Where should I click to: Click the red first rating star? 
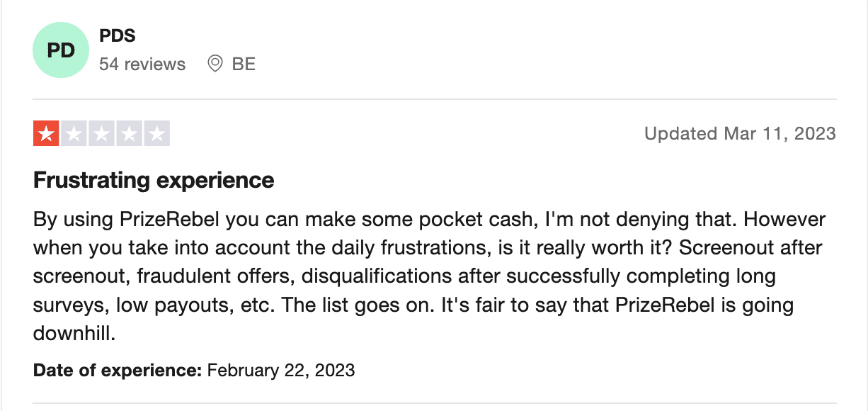click(x=46, y=133)
